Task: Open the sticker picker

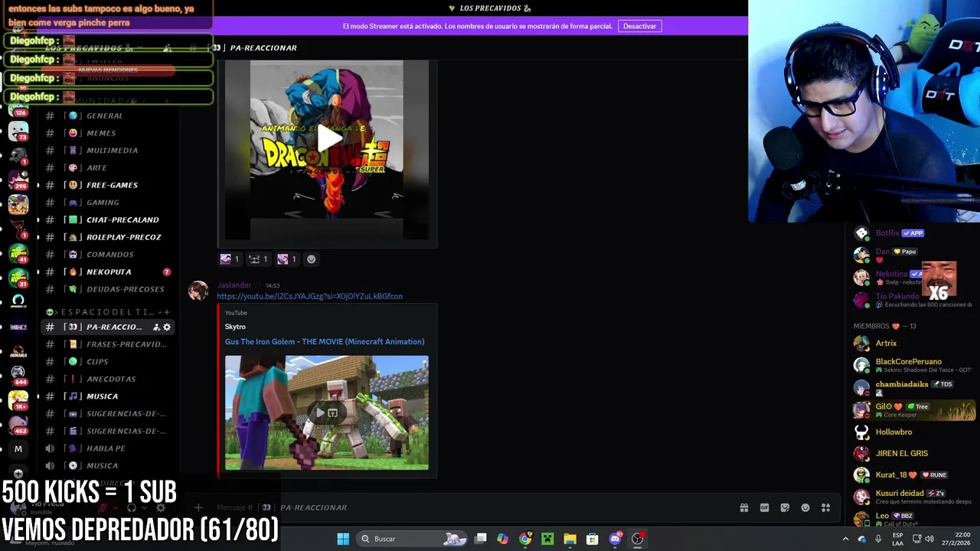Action: [x=785, y=507]
